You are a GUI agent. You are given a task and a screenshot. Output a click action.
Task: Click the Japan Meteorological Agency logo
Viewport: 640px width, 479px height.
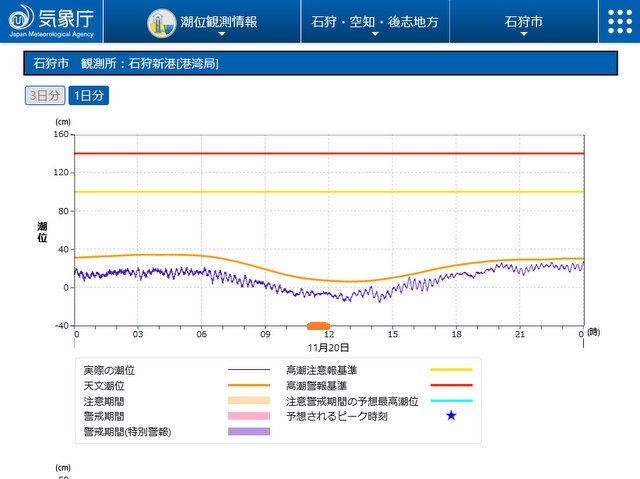[x=50, y=21]
